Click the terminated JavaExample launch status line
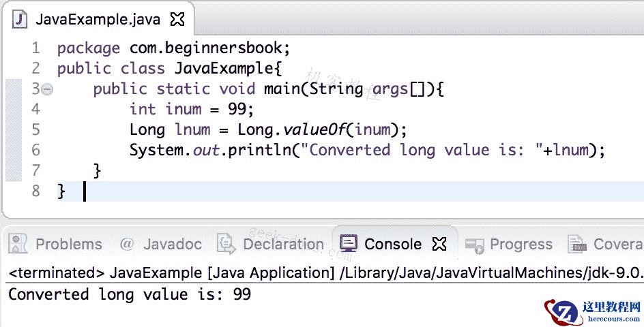The width and height of the screenshot is (644, 327). 326,273
